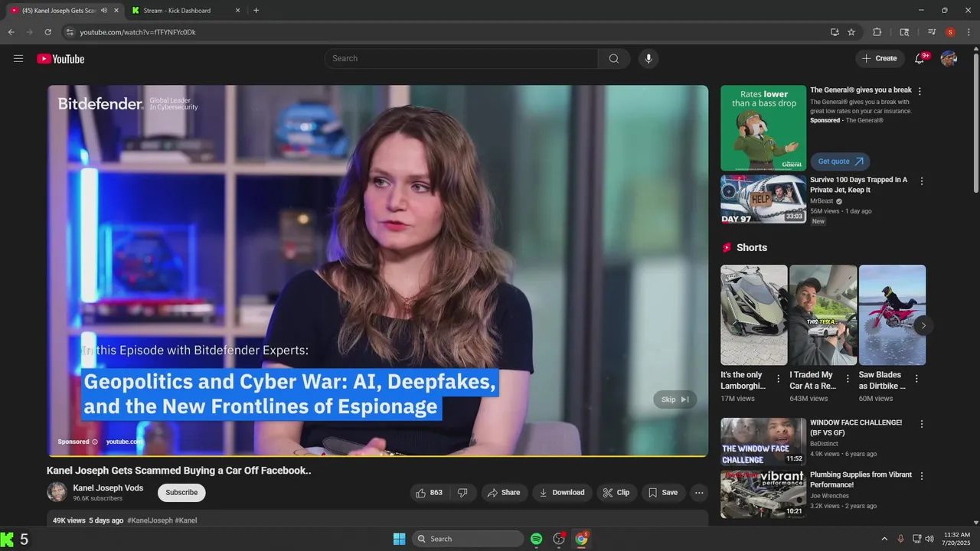Viewport: 980px width, 551px height.
Task: Open options for Lamborghini short
Action: click(779, 378)
